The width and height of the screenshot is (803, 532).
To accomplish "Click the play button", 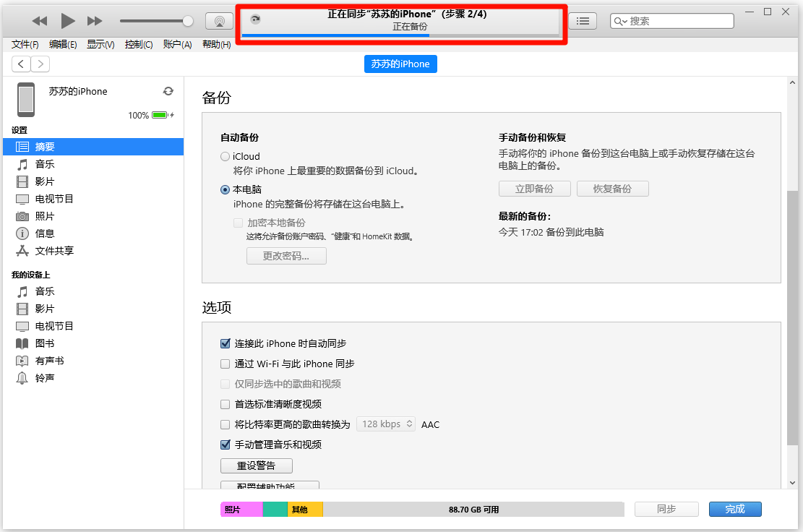I will (x=68, y=21).
